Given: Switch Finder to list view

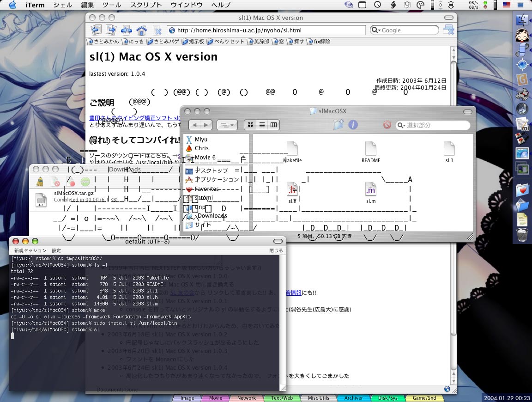Looking at the screenshot, I should [x=262, y=125].
